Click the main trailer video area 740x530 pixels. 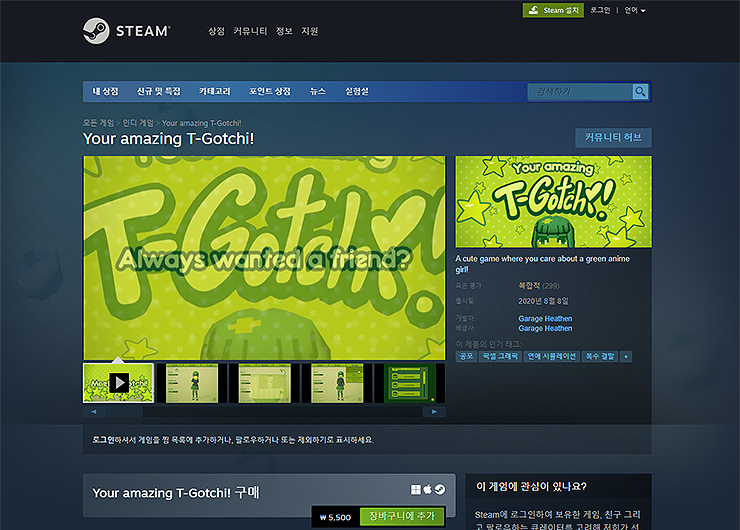tap(264, 258)
